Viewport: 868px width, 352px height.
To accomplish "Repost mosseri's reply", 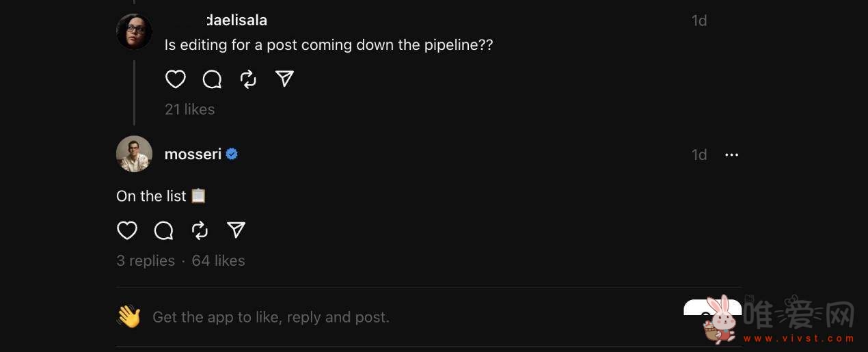I will coord(200,230).
